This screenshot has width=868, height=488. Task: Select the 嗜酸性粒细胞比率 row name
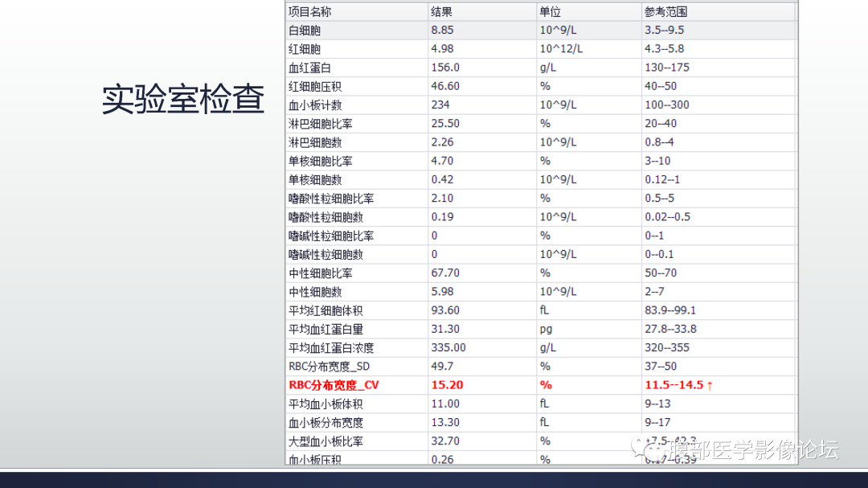click(x=331, y=199)
